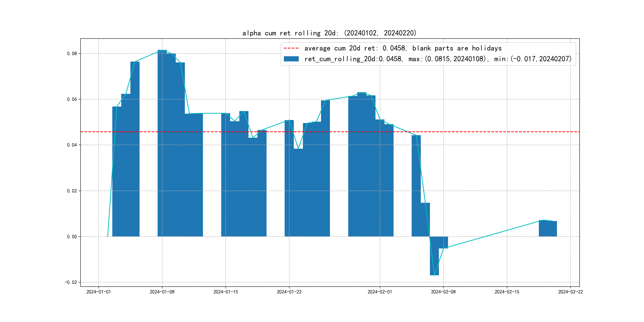Viewport: 644px width, 322px height.
Task: Click the chart title text
Action: (x=330, y=33)
